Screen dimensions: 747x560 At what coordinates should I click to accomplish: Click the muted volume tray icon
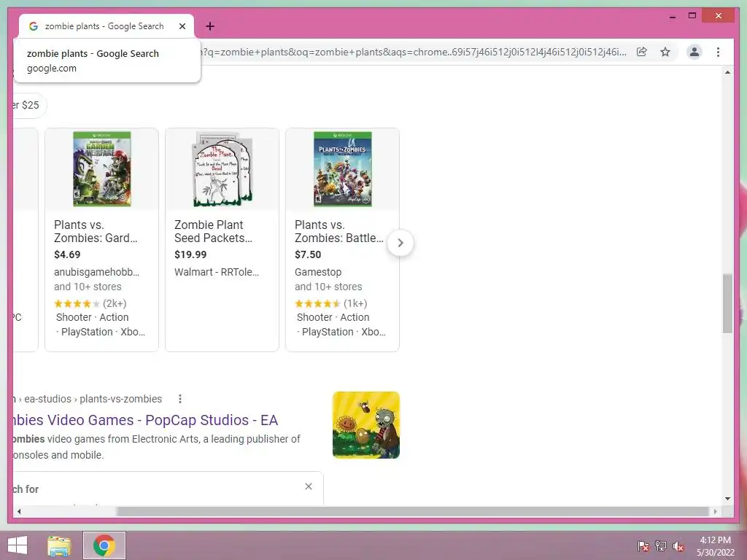(x=678, y=545)
